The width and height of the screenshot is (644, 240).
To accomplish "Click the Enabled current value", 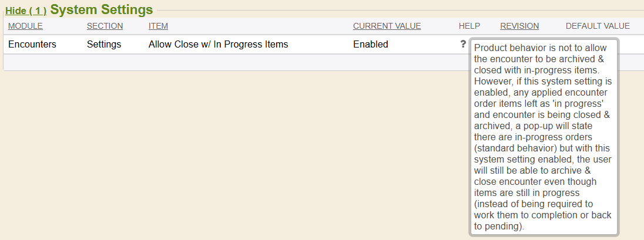I will [x=370, y=44].
